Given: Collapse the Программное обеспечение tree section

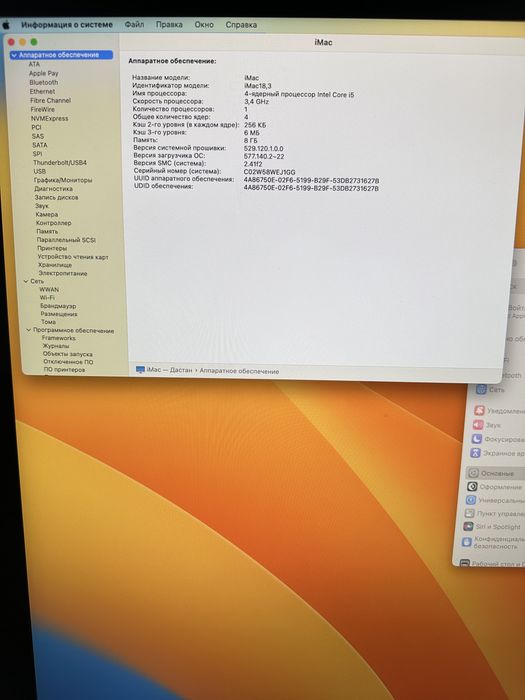Looking at the screenshot, I should (x=29, y=330).
